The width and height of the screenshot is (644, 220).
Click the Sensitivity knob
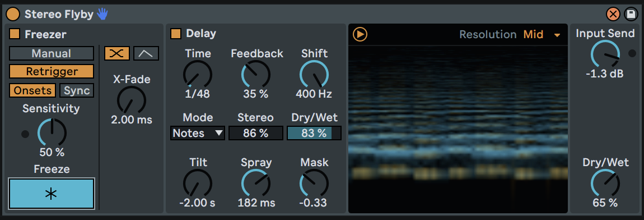point(52,133)
